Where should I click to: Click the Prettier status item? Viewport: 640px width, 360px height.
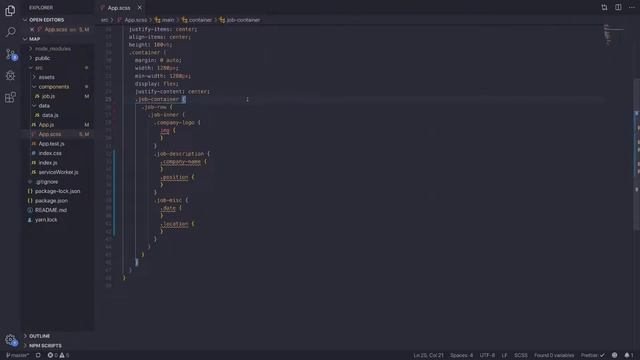[x=593, y=355]
